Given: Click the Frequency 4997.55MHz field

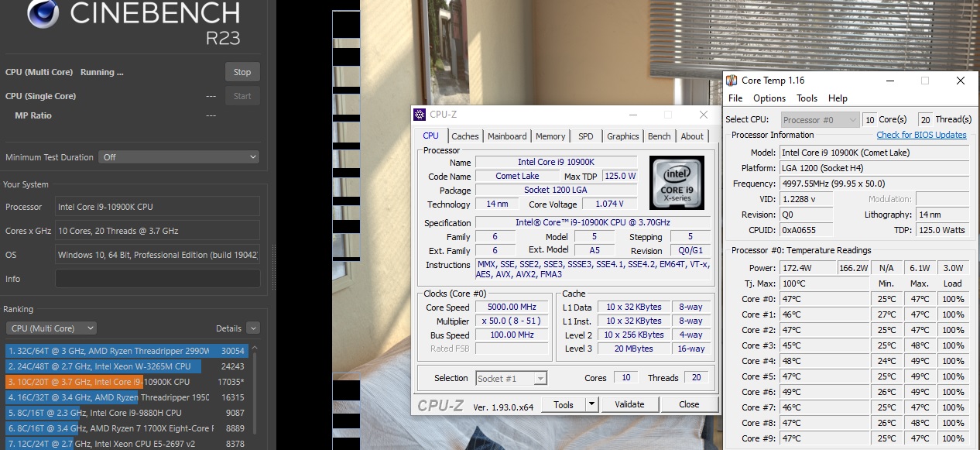Looking at the screenshot, I should (873, 184).
